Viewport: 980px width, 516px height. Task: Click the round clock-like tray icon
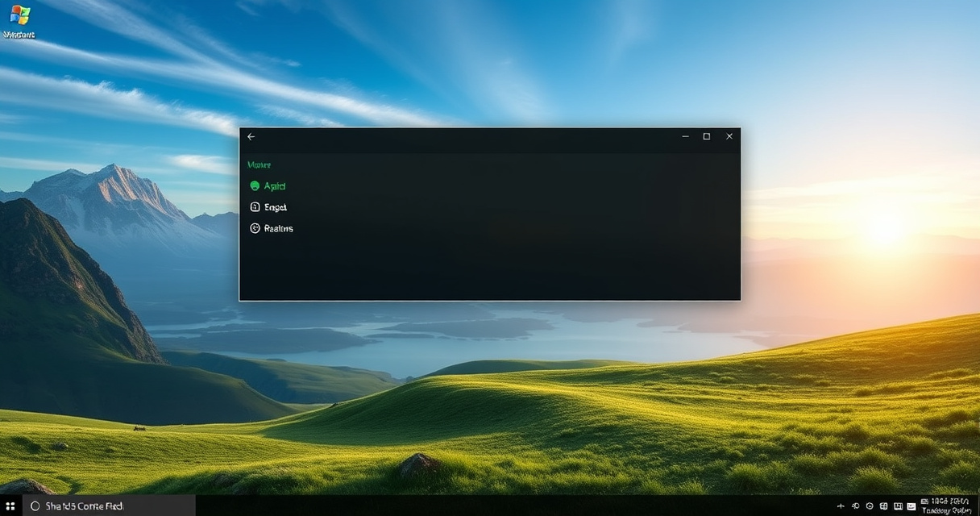click(870, 506)
